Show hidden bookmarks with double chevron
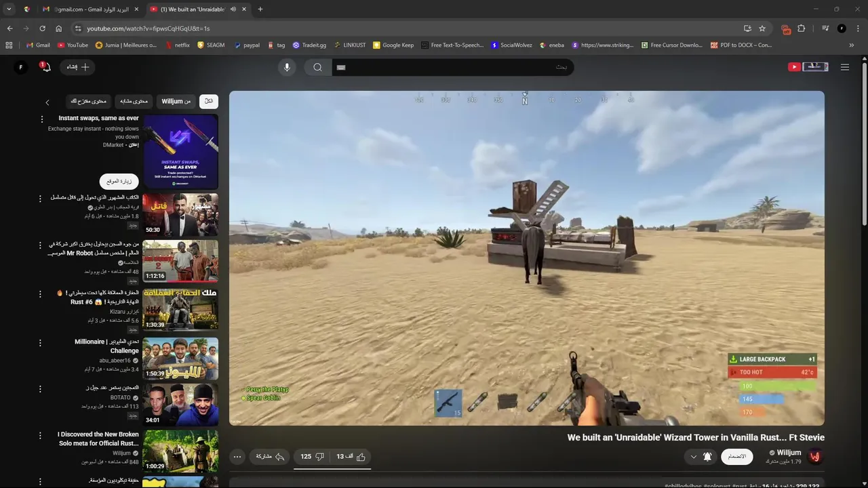 click(x=852, y=45)
